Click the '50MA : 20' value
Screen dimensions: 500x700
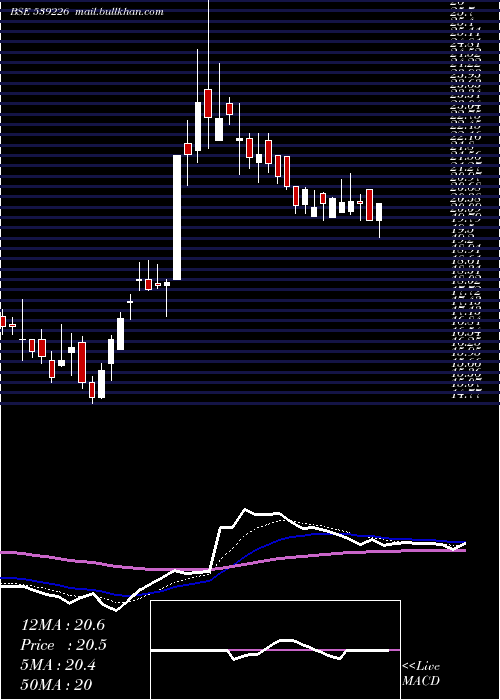tap(56, 685)
